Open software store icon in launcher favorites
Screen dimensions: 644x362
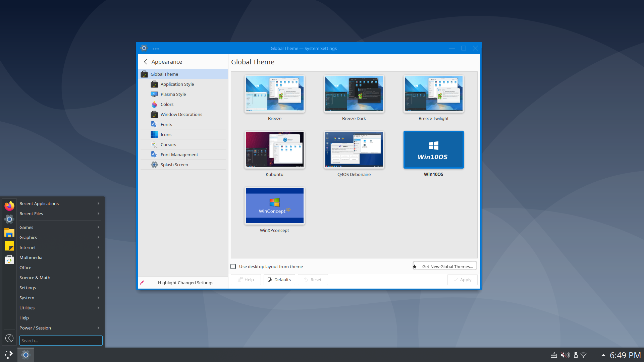click(9, 259)
